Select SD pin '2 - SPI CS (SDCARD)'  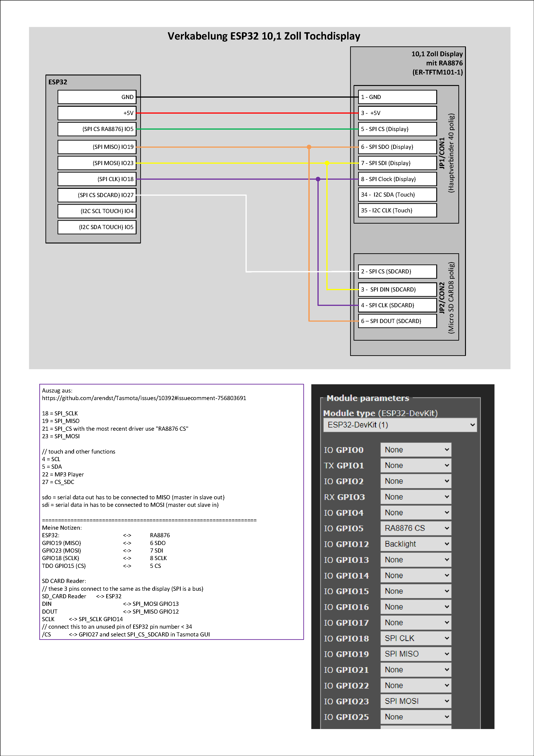pyautogui.click(x=397, y=272)
